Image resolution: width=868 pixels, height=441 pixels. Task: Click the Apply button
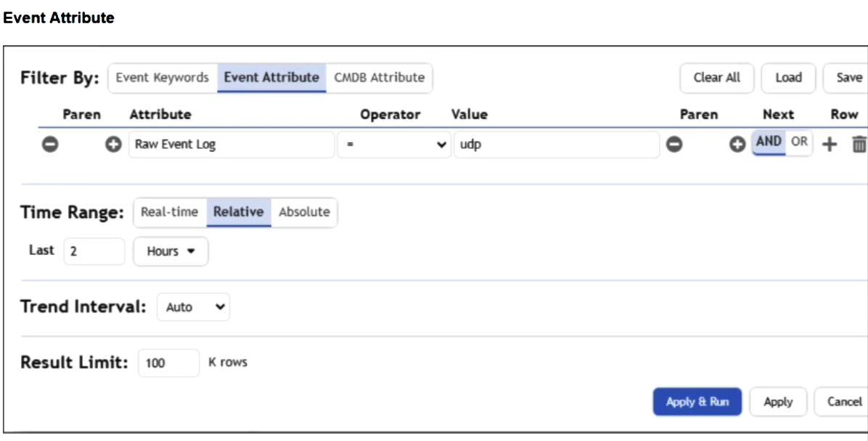(x=778, y=402)
